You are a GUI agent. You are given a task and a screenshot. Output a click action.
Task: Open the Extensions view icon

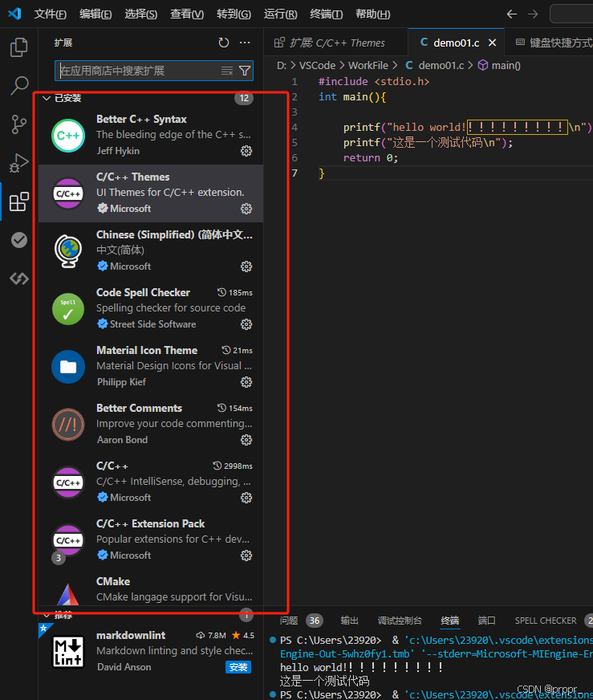coord(18,201)
